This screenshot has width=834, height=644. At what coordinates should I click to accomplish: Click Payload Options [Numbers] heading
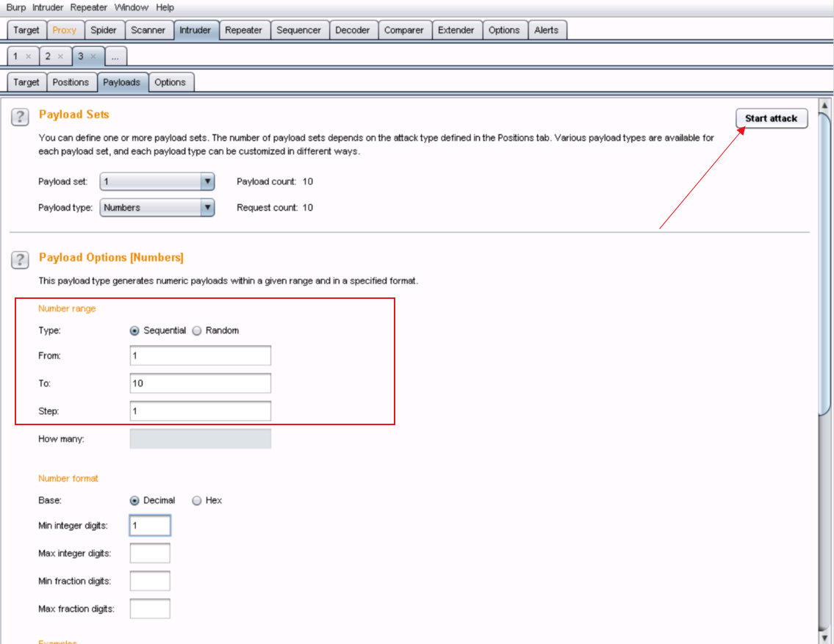tap(111, 258)
